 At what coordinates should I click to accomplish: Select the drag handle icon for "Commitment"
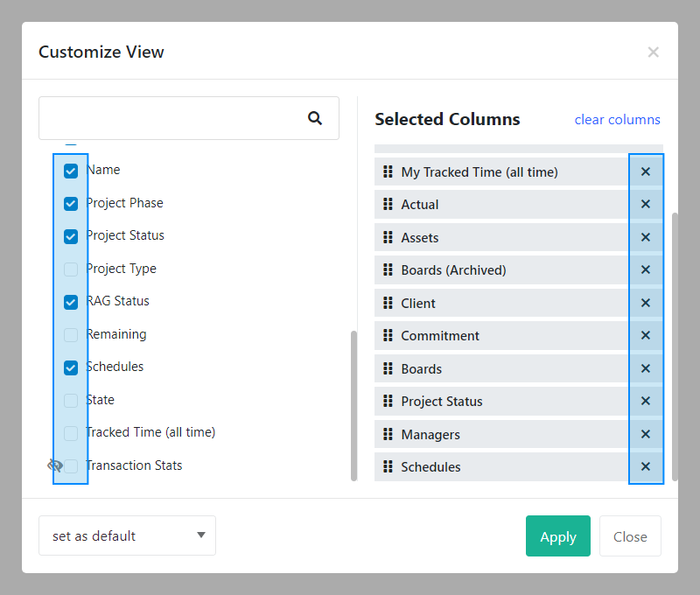point(388,335)
